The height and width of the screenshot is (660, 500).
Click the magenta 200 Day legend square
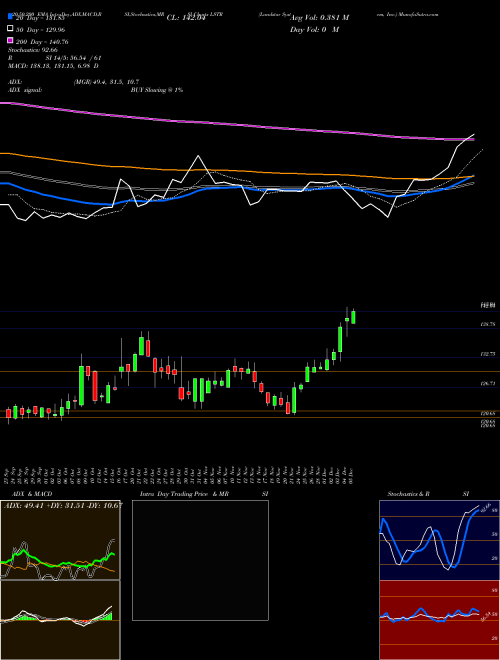11,41
